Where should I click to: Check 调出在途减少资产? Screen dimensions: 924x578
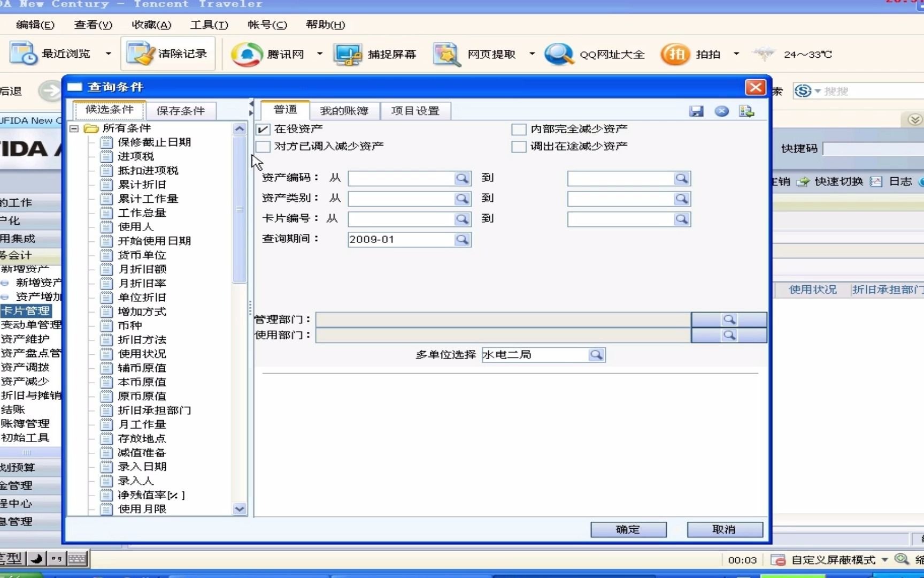click(519, 146)
